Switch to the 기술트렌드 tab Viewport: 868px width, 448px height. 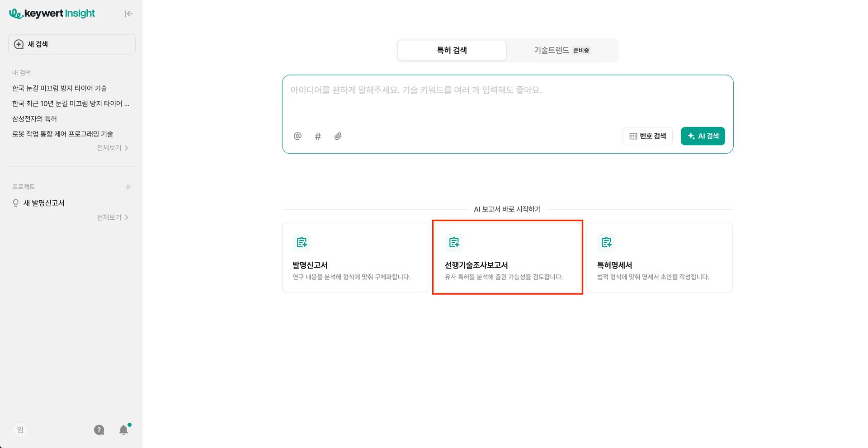561,50
